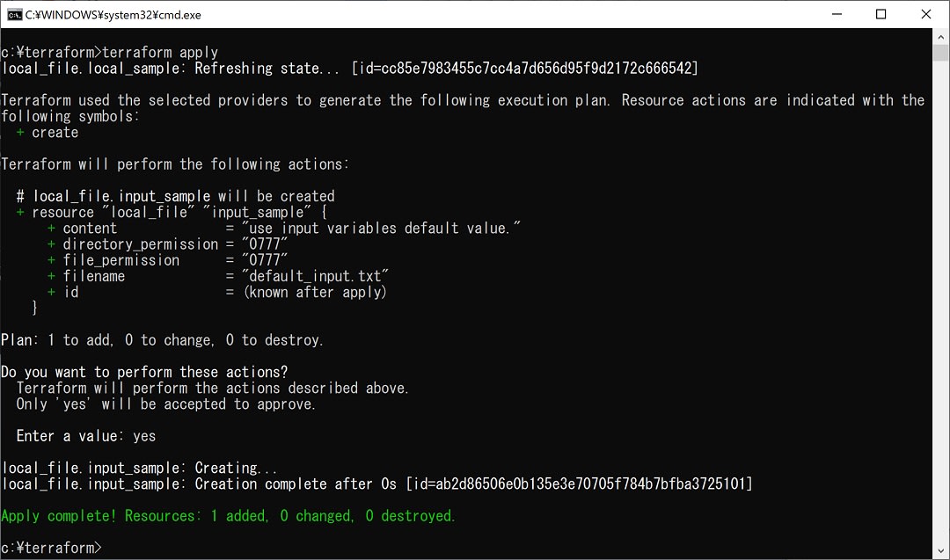Click the scrollbar up arrow
950x560 pixels.
pyautogui.click(x=940, y=36)
